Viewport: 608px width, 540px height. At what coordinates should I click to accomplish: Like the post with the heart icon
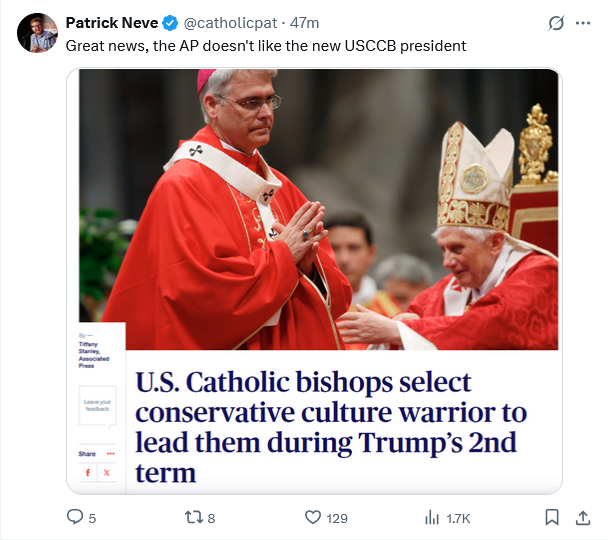point(312,517)
